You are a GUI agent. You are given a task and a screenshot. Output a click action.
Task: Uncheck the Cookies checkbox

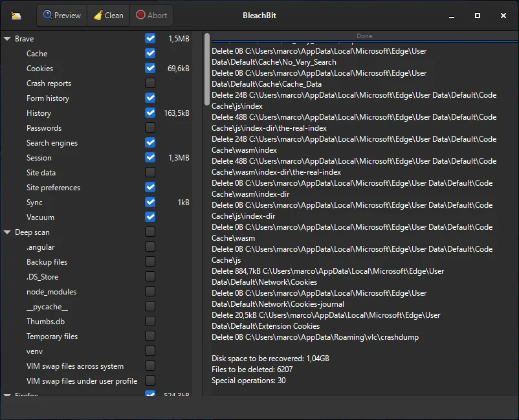pos(150,68)
